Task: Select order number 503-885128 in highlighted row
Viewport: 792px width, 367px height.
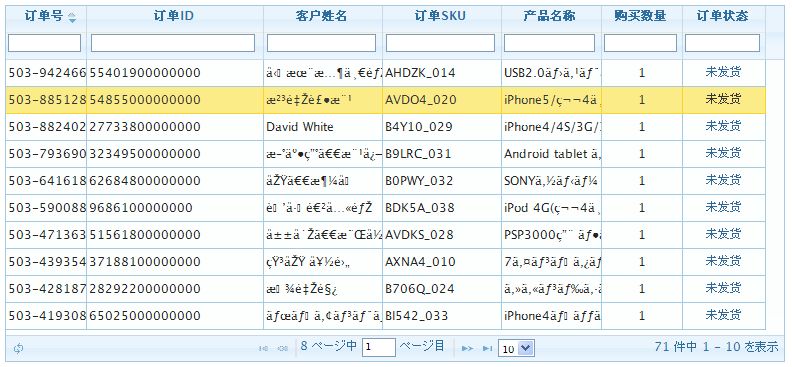Action: (47, 100)
